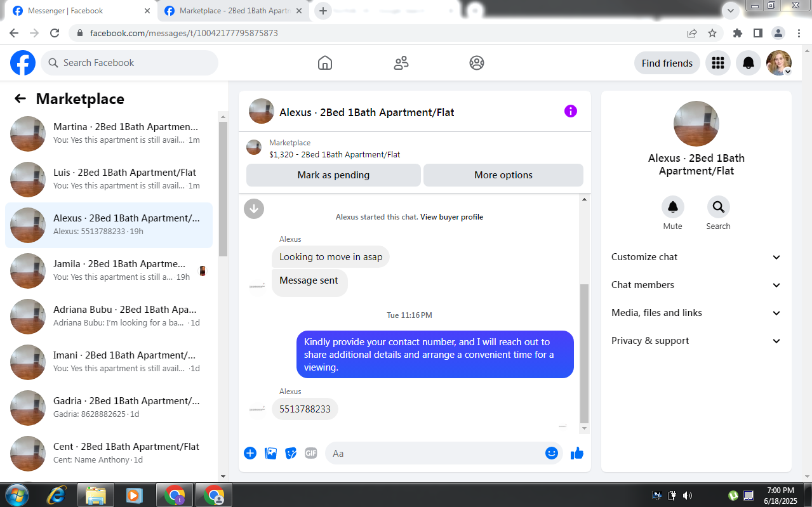Click the chat messages scrollbar
The image size is (812, 507).
point(585,353)
